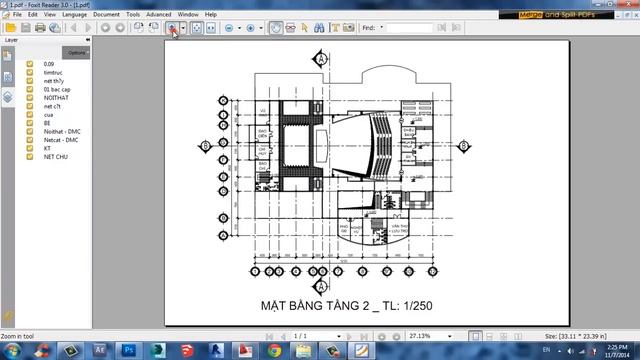This screenshot has width=640, height=360.
Task: Open Google Chrome from the taskbar
Action: [274, 351]
